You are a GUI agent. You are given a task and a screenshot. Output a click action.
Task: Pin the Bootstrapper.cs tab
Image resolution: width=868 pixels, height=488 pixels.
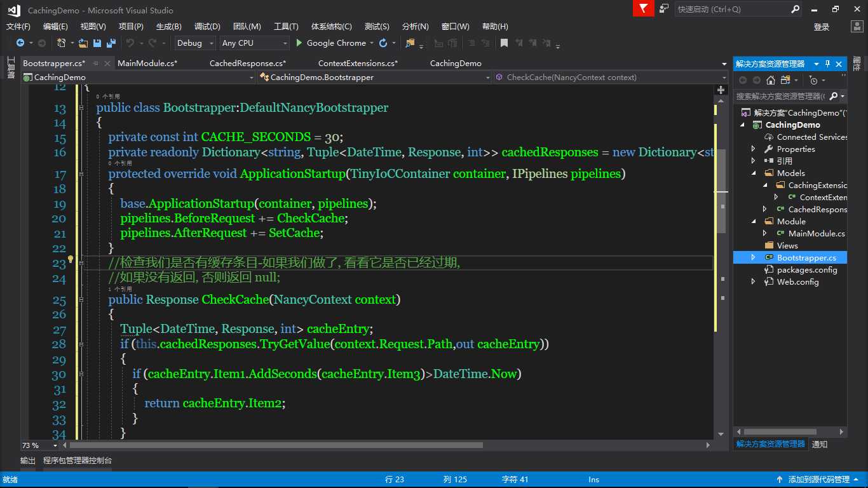pyautogui.click(x=96, y=64)
